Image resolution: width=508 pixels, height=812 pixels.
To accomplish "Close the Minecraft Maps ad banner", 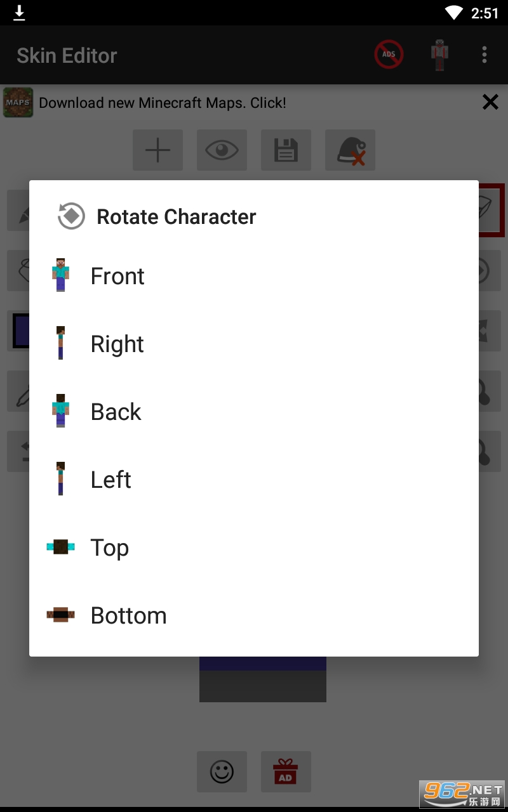I will coord(490,102).
